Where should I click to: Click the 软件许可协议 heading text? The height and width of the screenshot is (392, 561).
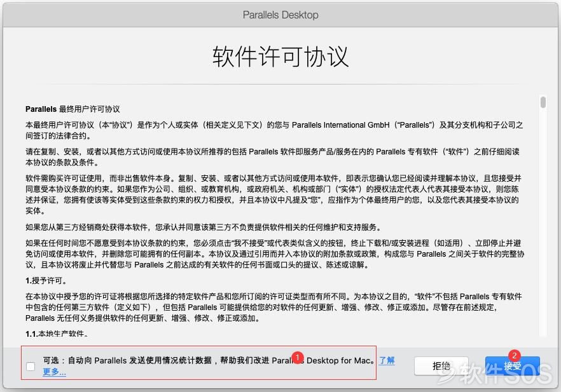pyautogui.click(x=280, y=57)
